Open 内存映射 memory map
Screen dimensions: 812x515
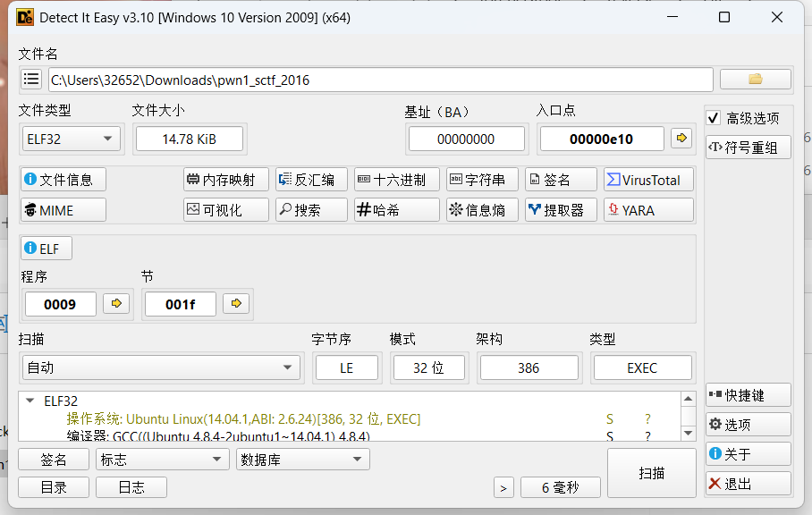point(226,180)
